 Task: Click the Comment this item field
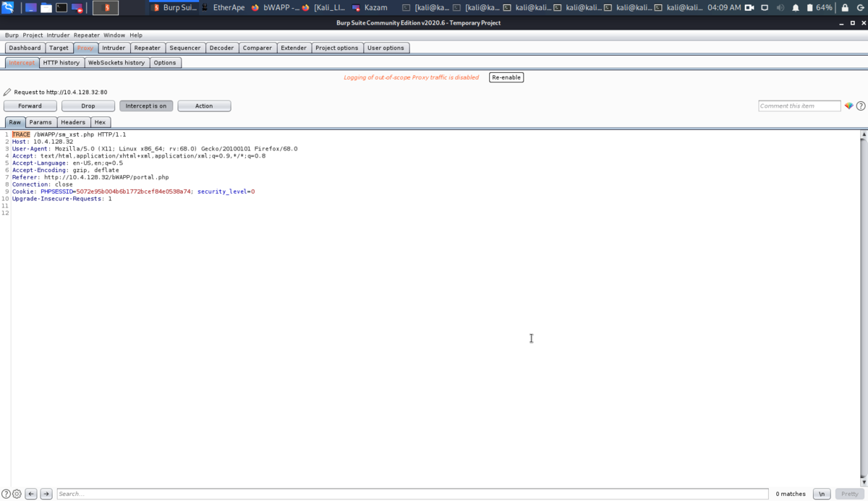(x=799, y=106)
